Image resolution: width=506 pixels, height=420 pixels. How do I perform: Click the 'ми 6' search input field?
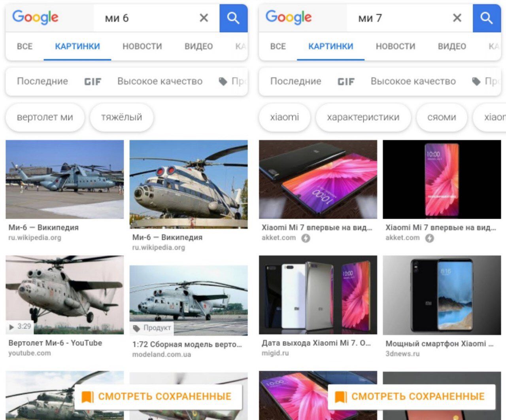click(x=146, y=18)
